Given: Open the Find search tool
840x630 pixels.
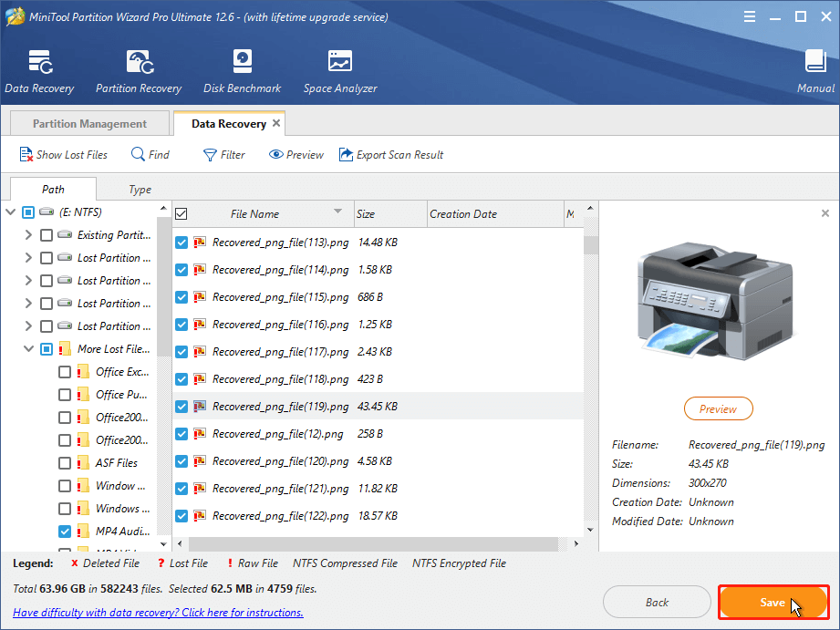Looking at the screenshot, I should 149,154.
